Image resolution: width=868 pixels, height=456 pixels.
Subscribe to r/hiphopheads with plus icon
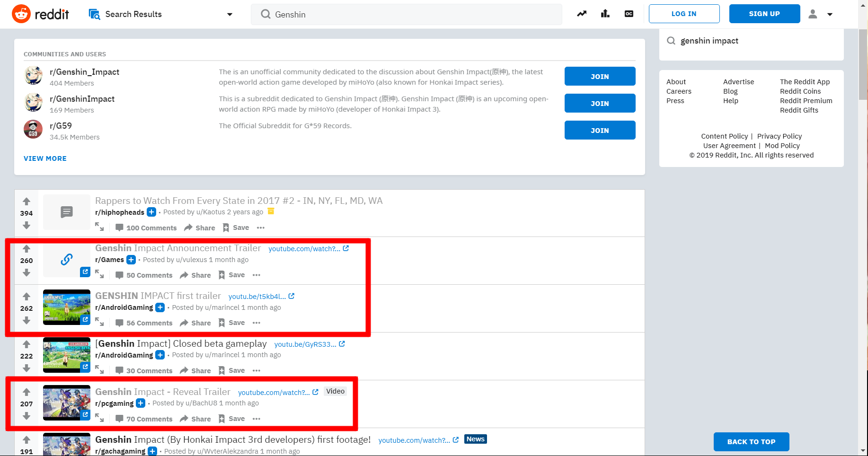[151, 212]
